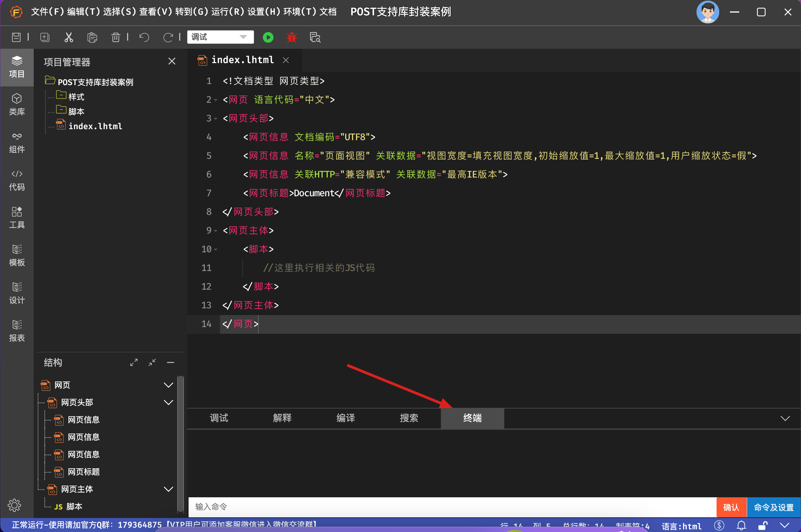The image size is (801, 532).
Task: Minimize the 结构 panel
Action: coord(171,362)
